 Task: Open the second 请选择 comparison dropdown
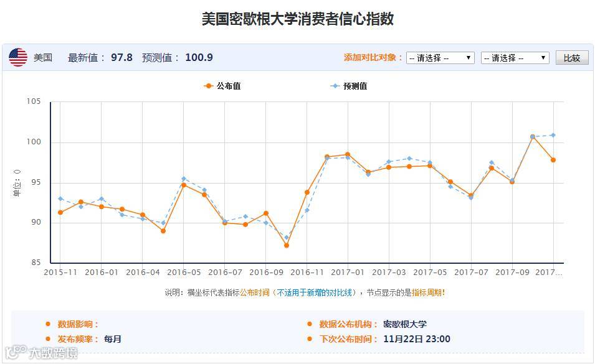click(x=515, y=58)
